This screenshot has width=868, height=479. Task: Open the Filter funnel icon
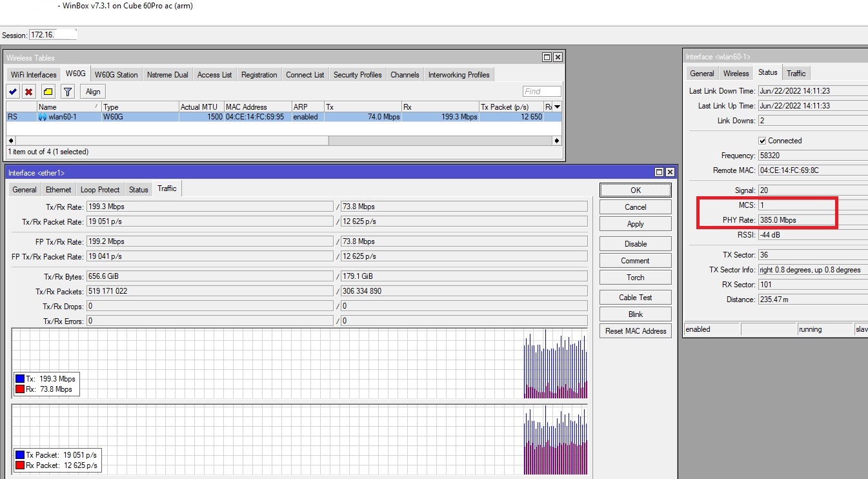(x=67, y=92)
